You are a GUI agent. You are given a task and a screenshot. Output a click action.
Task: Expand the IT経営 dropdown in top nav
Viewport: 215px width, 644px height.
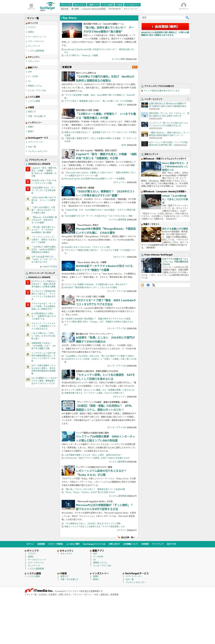coord(119,5)
